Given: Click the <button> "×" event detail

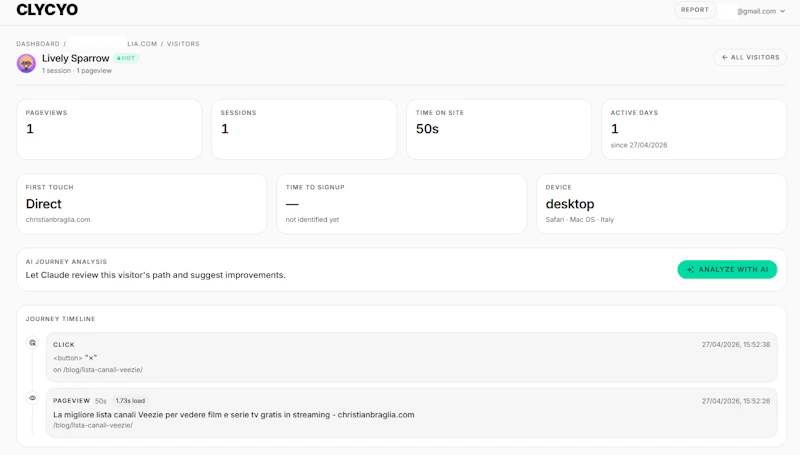Looking at the screenshot, I should pos(75,358).
